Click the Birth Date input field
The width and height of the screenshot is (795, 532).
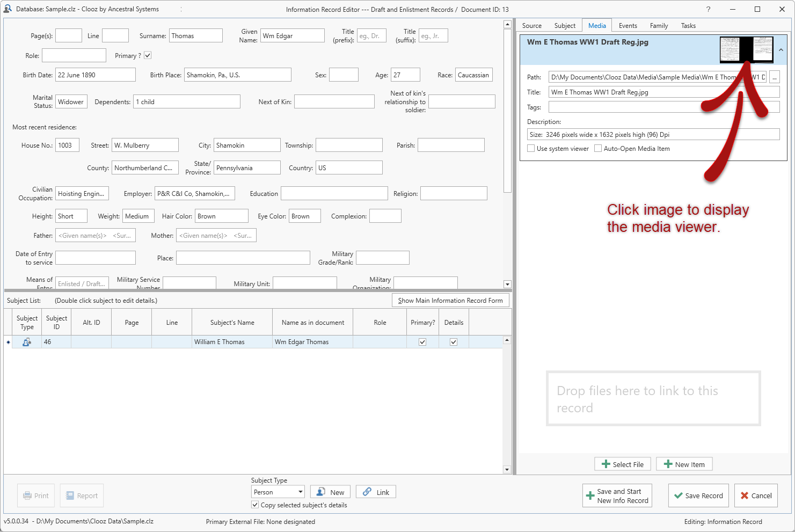tap(96, 75)
